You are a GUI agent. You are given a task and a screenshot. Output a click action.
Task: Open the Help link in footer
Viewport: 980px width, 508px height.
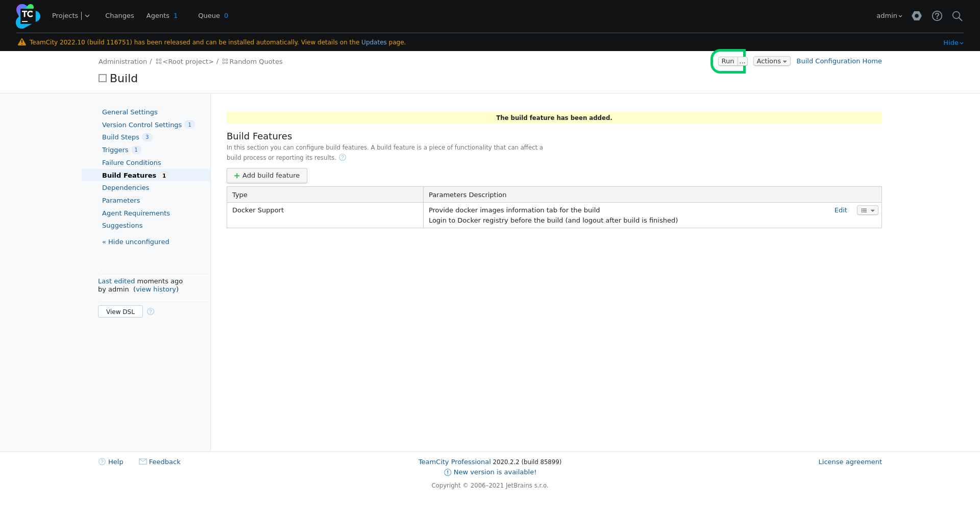coord(116,462)
